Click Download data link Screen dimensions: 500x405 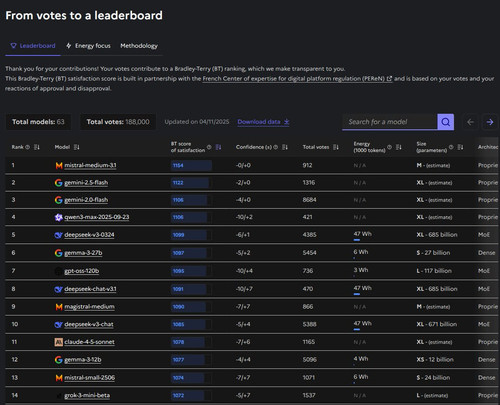263,122
